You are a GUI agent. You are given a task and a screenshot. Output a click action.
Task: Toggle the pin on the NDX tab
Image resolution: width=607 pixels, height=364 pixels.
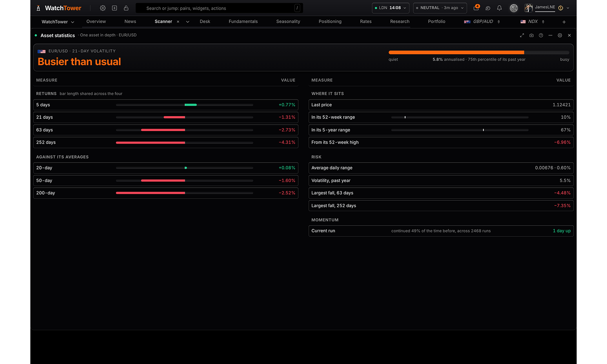[543, 22]
